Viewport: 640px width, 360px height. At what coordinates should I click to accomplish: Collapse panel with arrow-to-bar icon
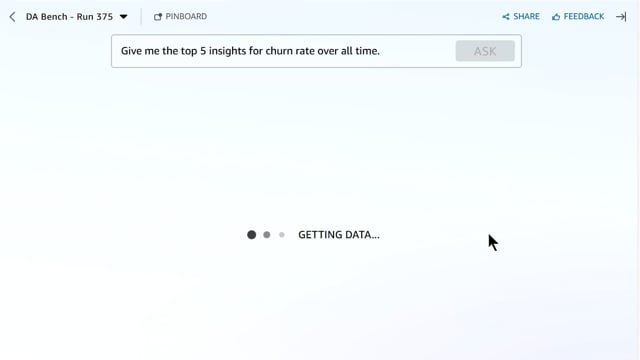click(x=621, y=17)
